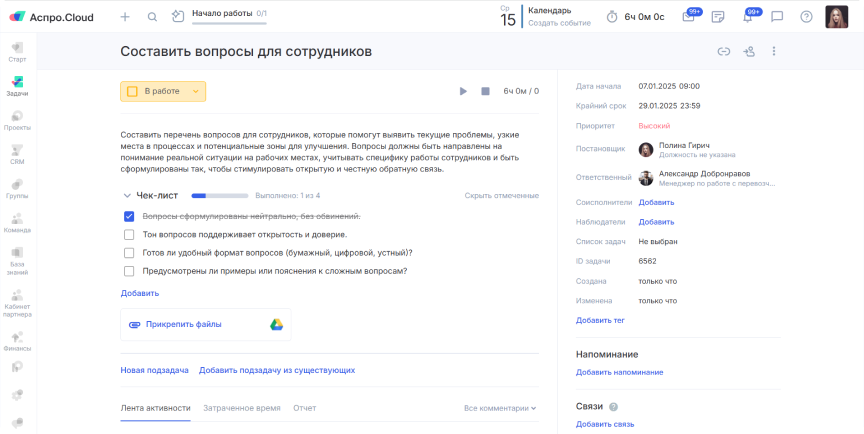The image size is (864, 434).
Task: Open База знаний in sidebar
Action: coord(17,261)
